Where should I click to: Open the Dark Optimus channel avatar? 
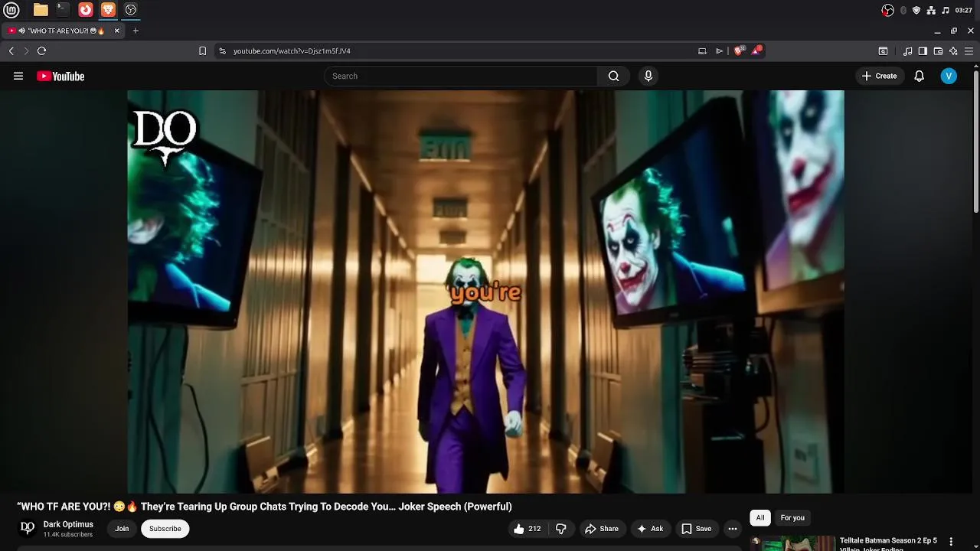point(28,528)
